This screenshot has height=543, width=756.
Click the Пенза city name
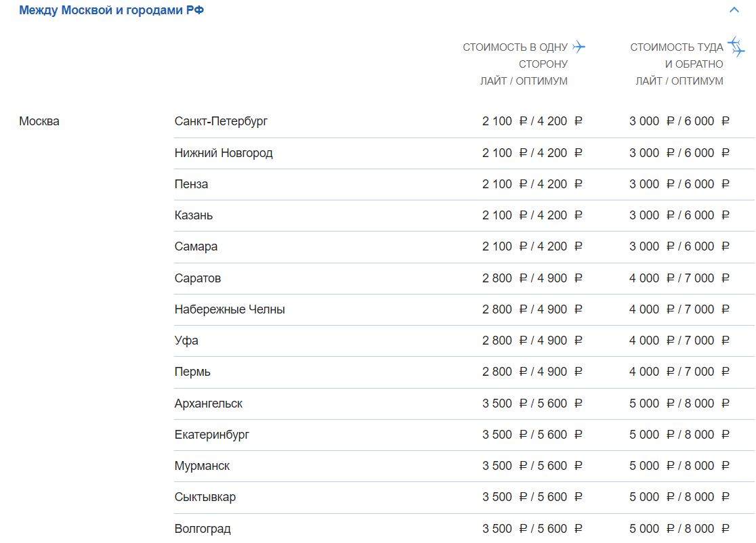(x=191, y=184)
